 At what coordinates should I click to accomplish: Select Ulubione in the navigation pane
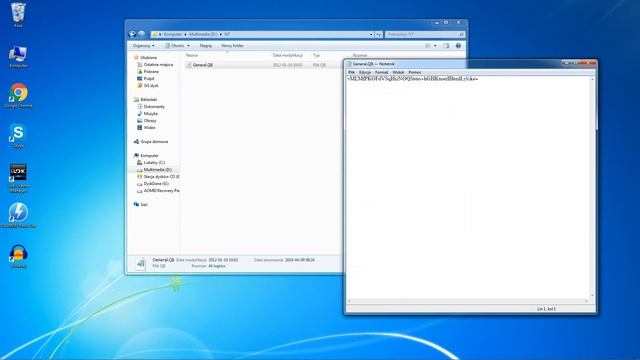tap(148, 58)
